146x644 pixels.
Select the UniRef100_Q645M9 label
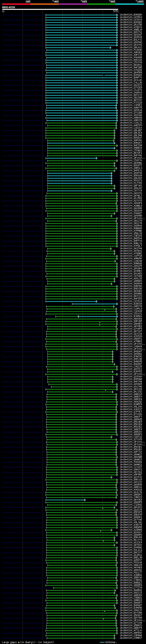click(x=131, y=72)
